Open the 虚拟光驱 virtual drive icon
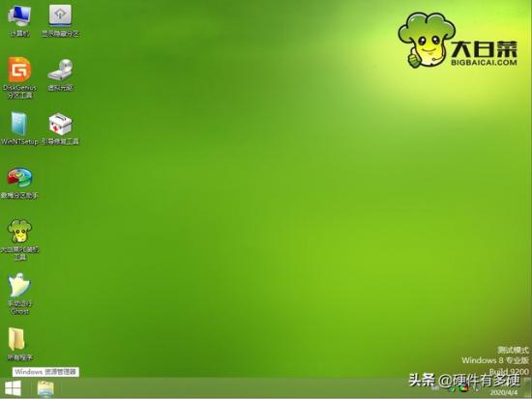 tap(60, 75)
